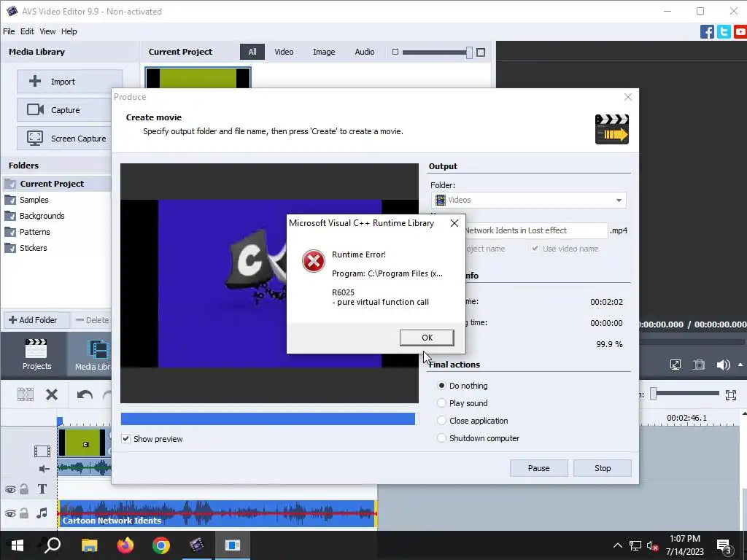The width and height of the screenshot is (747, 560).
Task: Pause the movie creation
Action: pos(539,468)
